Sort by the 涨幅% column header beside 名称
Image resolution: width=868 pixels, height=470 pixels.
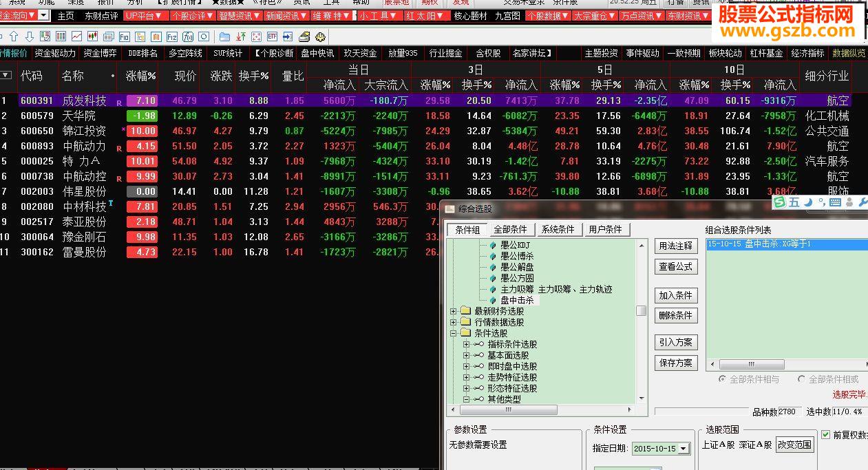[x=140, y=76]
